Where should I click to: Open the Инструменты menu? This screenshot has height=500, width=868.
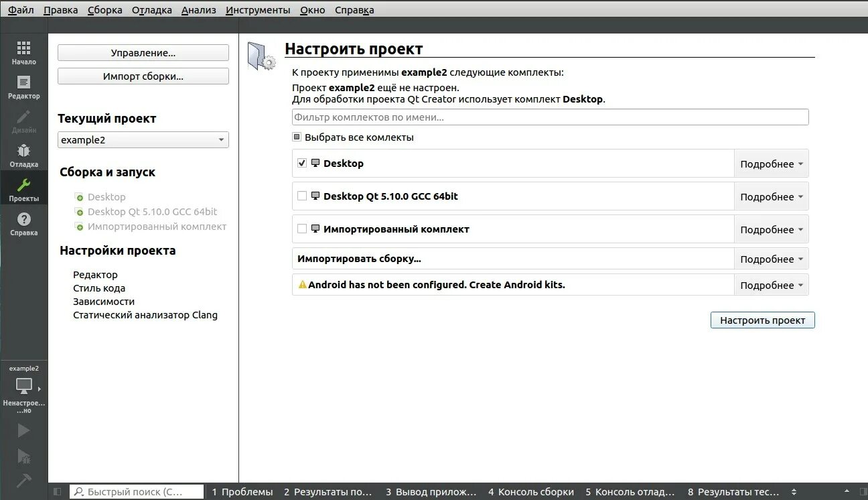pos(258,10)
